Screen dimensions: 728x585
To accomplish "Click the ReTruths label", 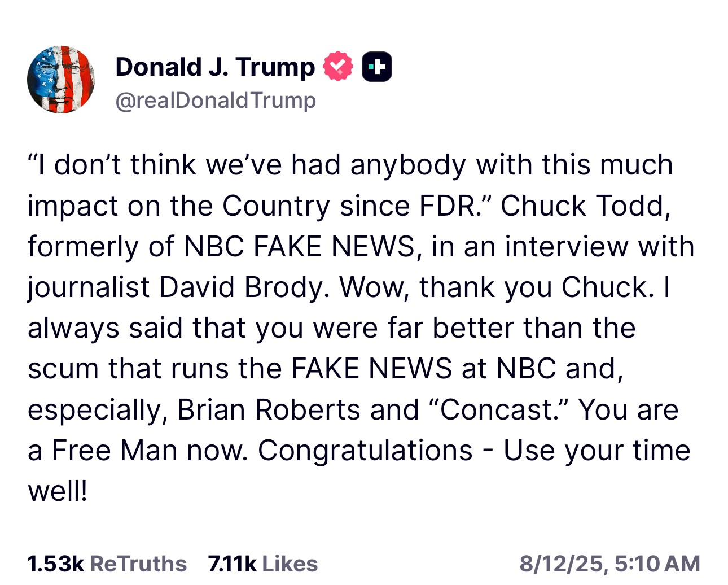I will 138,564.
